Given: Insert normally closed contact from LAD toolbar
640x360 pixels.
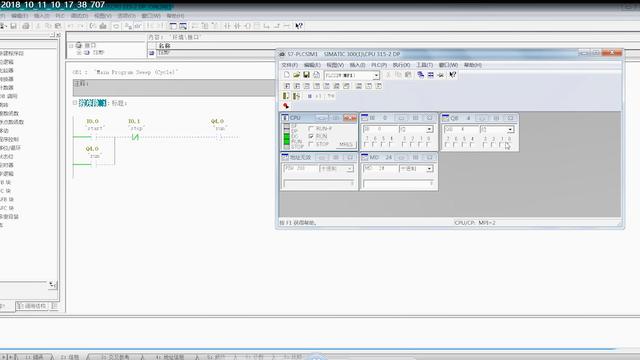Looking at the screenshot, I should (237, 26).
